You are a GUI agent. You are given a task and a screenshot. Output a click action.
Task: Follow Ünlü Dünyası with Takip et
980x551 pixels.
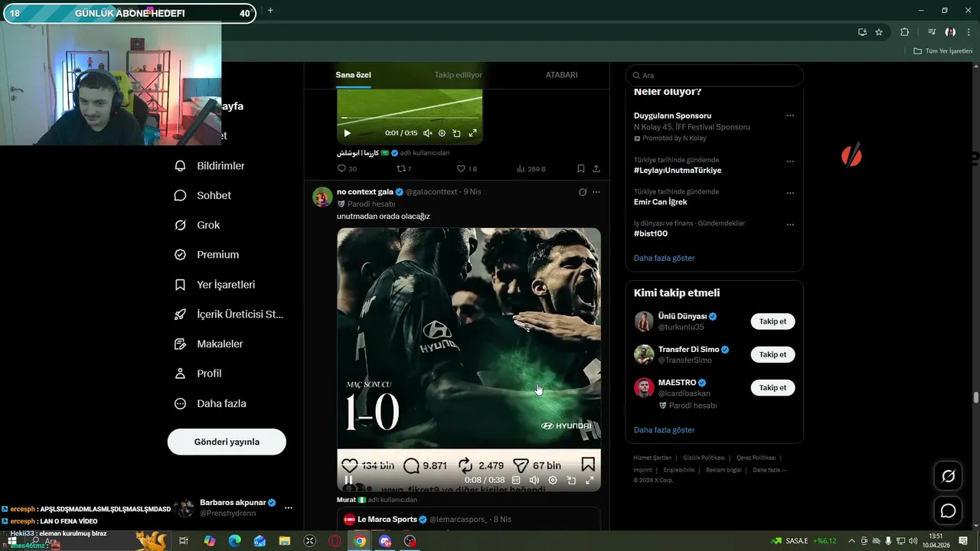(x=773, y=321)
